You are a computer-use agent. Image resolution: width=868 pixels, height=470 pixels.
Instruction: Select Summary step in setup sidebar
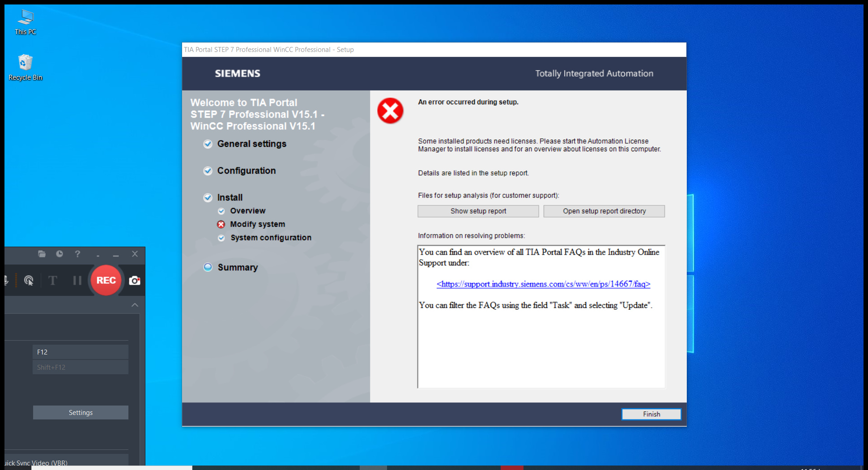point(238,267)
